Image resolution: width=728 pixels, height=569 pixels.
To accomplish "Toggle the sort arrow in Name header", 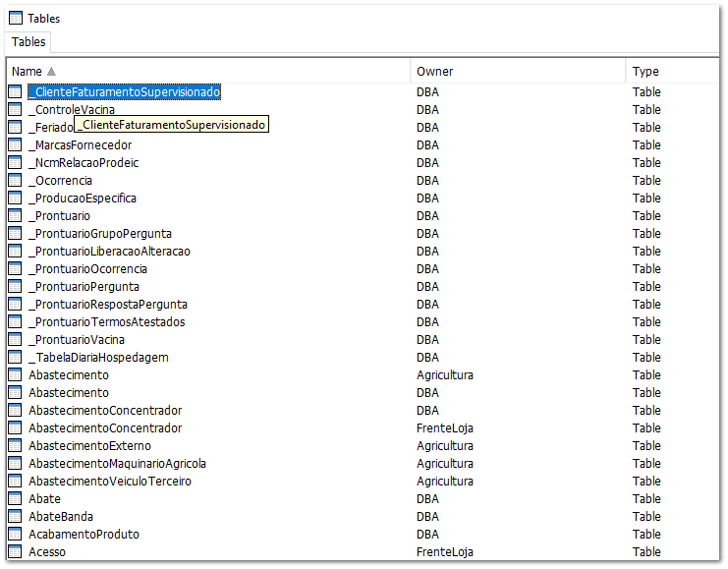I will click(x=51, y=72).
